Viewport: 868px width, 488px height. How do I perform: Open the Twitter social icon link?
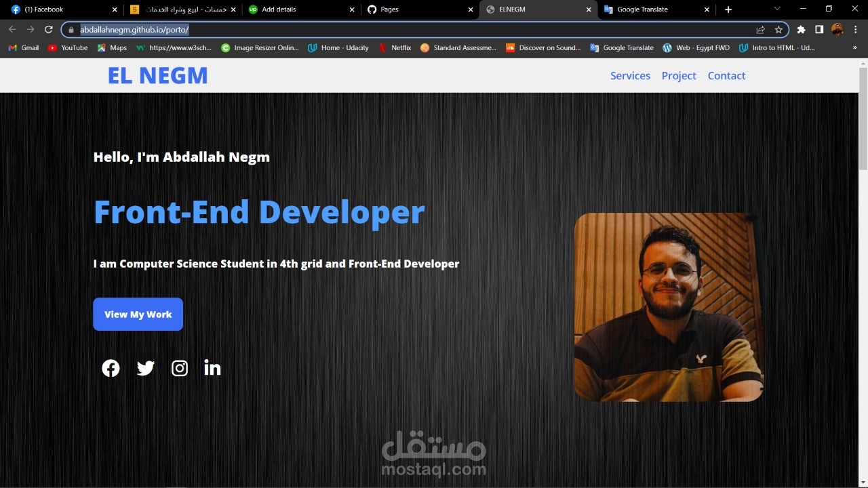[x=146, y=368]
